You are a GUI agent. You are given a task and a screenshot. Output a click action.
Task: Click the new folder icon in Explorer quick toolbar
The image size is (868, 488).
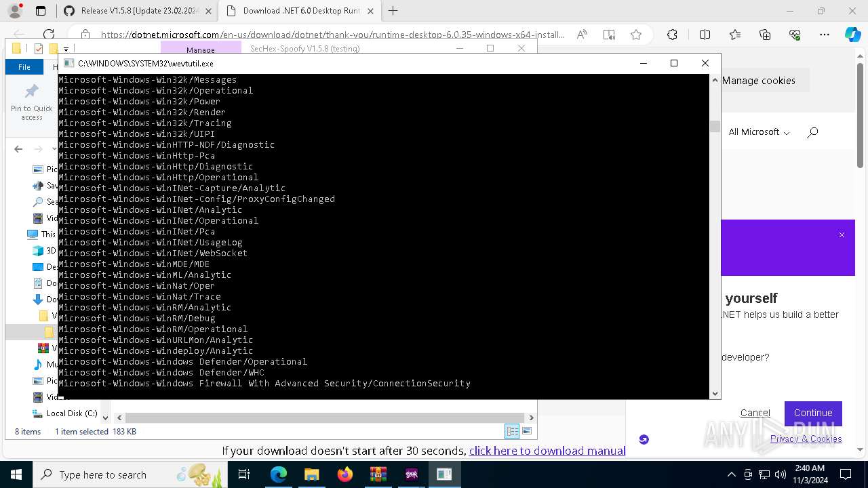pyautogui.click(x=52, y=49)
